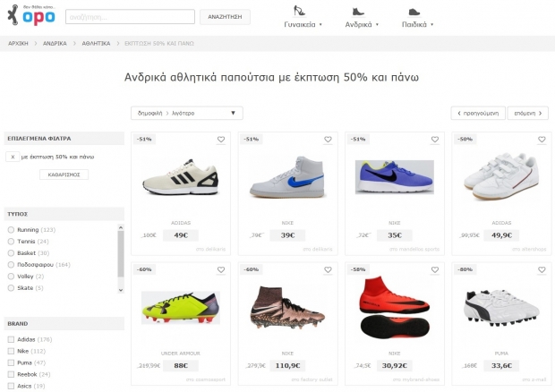Check the Reebok brand checkbox
Viewport: 555px width, 392px height.
[x=11, y=374]
